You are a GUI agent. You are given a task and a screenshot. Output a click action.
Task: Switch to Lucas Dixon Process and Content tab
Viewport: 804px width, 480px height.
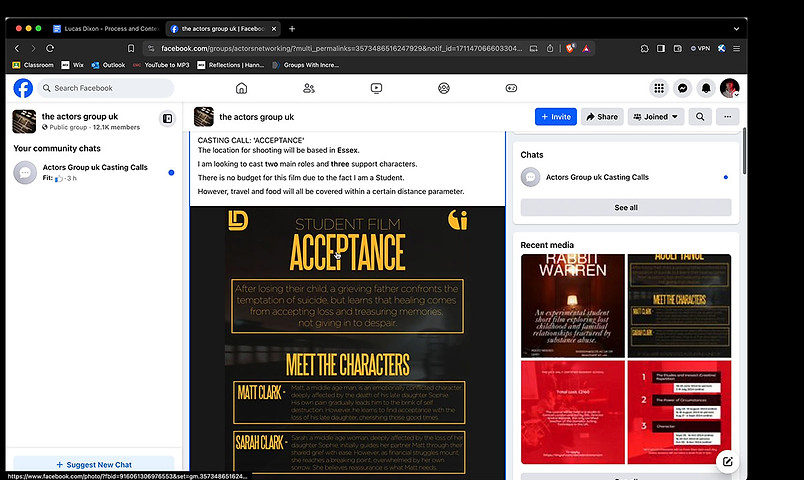click(107, 29)
